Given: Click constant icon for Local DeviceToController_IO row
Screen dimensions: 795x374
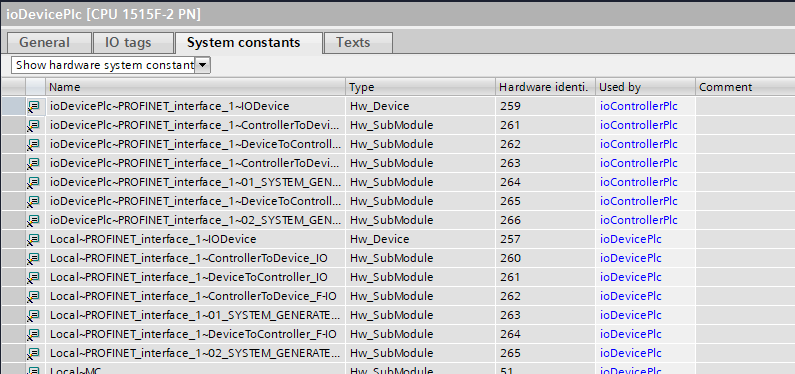Looking at the screenshot, I should pos(33,278).
